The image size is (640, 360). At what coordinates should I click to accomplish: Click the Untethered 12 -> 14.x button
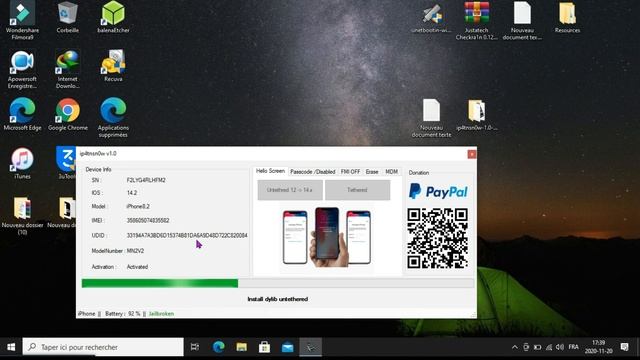290,190
